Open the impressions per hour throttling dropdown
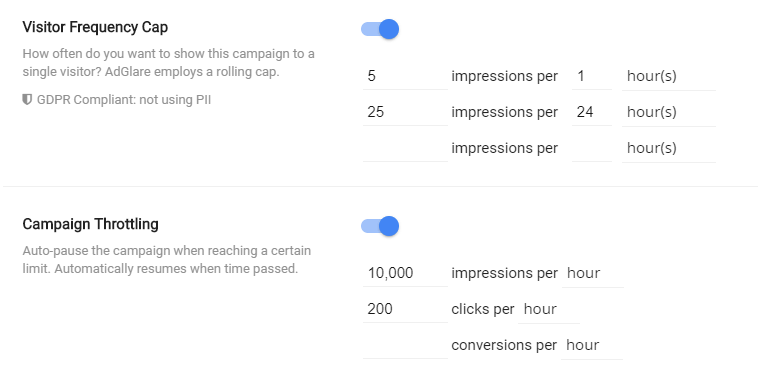Screen dimensions: 758x375 593,274
